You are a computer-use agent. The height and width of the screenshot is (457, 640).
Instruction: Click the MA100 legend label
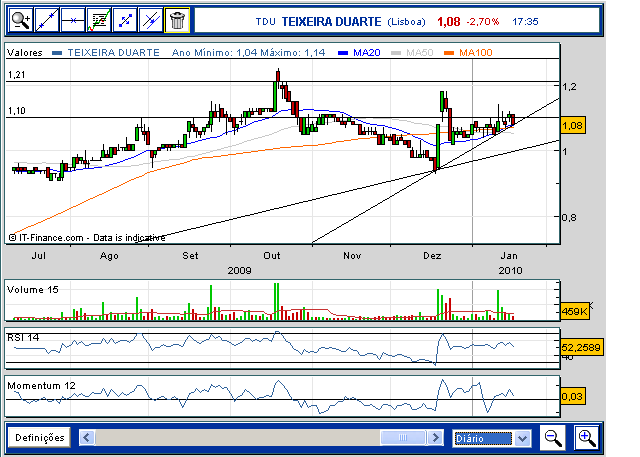(476, 53)
